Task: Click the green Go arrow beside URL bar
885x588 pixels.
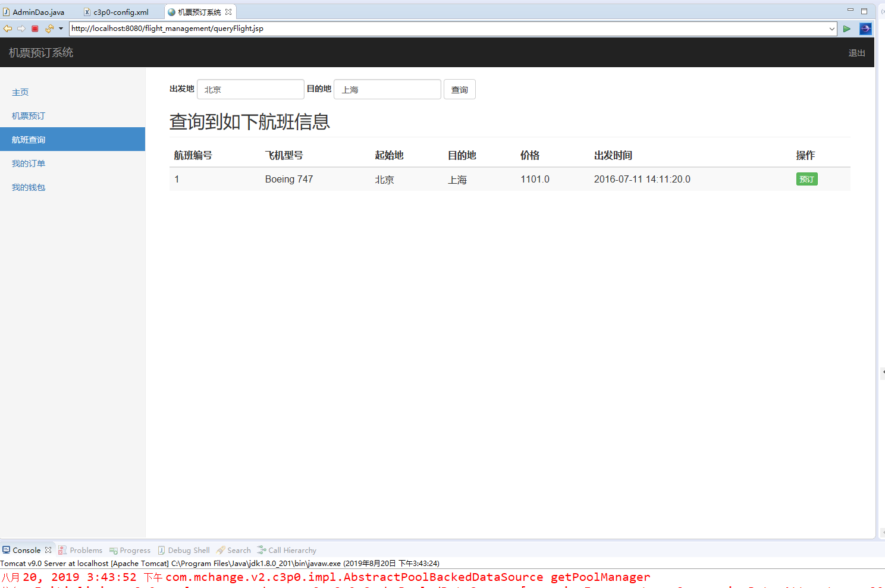Action: (847, 29)
